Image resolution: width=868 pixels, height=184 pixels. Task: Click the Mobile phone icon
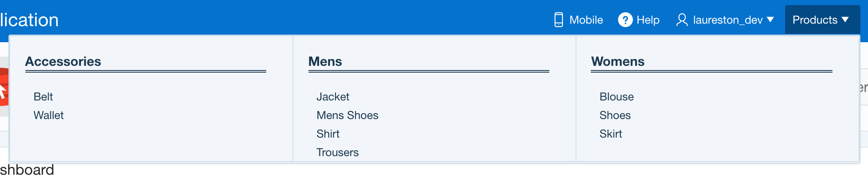tap(559, 20)
